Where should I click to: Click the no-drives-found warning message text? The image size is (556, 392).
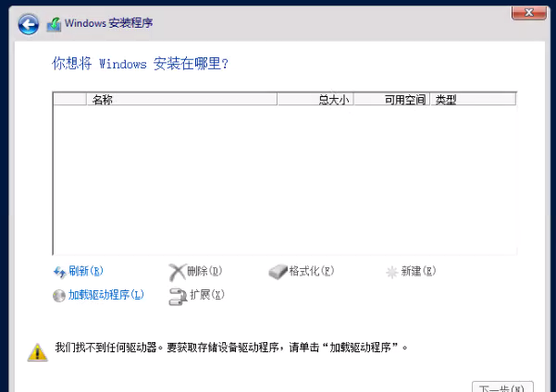click(231, 348)
